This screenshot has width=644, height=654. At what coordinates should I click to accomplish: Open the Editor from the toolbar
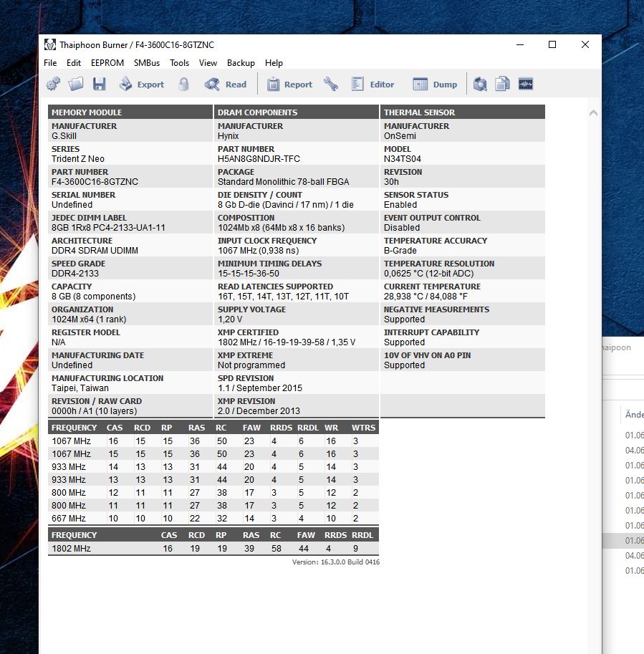click(x=373, y=85)
